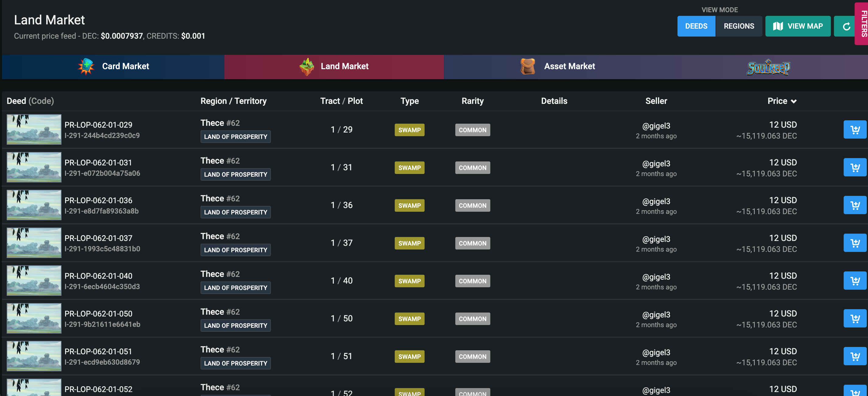Click cart icon for plot 1 / 51

click(x=855, y=356)
